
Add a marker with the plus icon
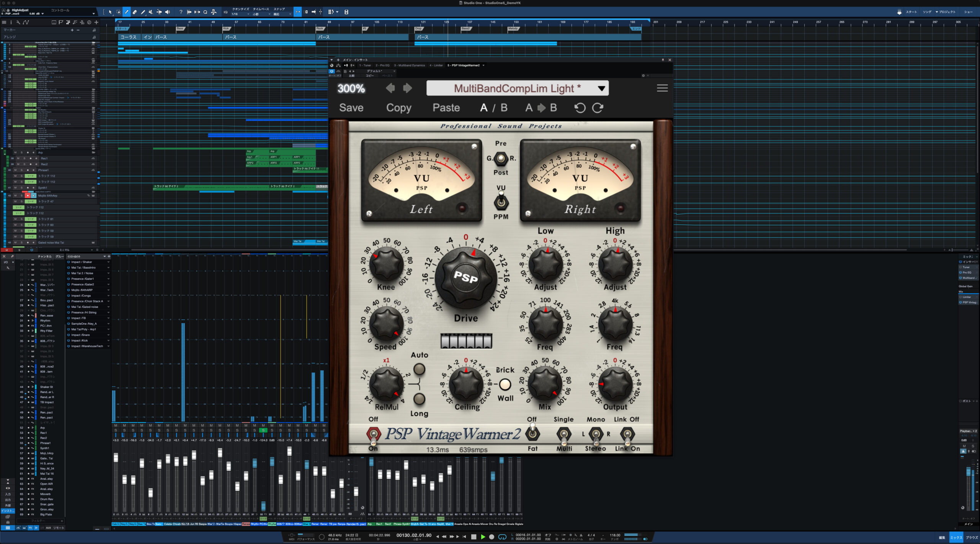[72, 30]
